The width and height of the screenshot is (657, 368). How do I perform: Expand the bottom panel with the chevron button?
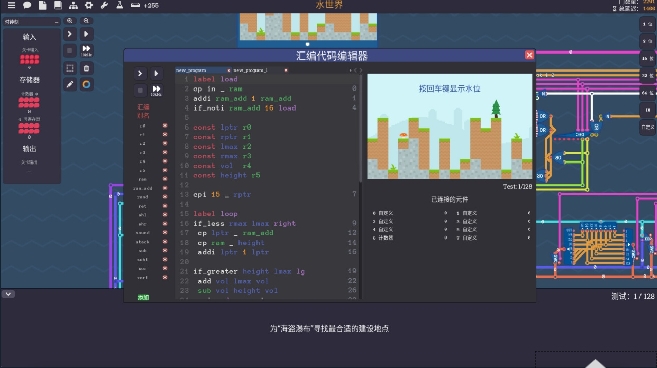pyautogui.click(x=8, y=294)
